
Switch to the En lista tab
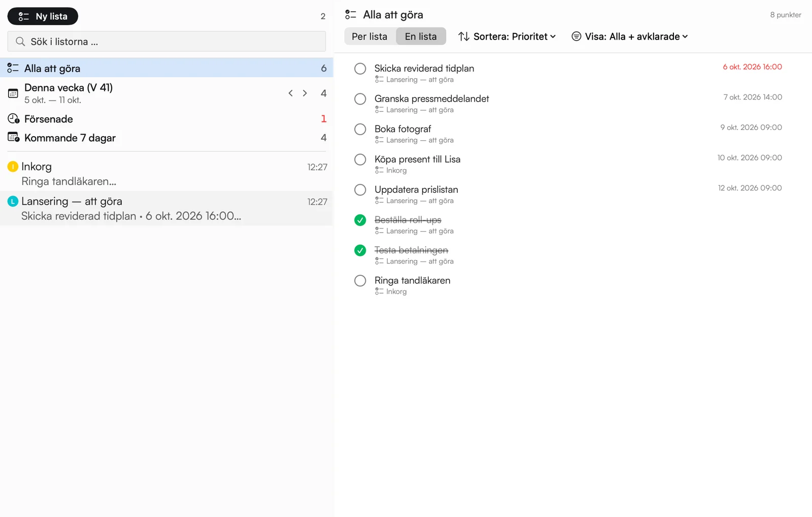[421, 37]
